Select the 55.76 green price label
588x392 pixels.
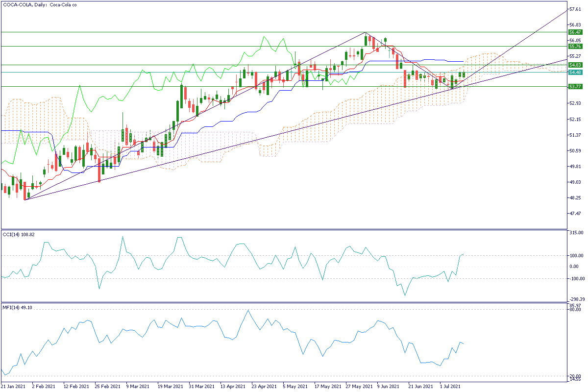(x=574, y=46)
